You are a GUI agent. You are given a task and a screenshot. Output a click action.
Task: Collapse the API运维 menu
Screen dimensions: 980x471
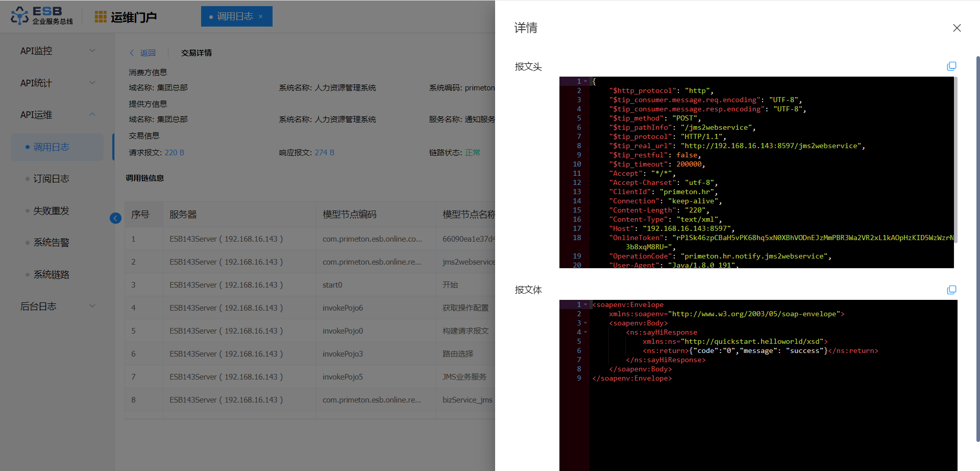coord(57,115)
